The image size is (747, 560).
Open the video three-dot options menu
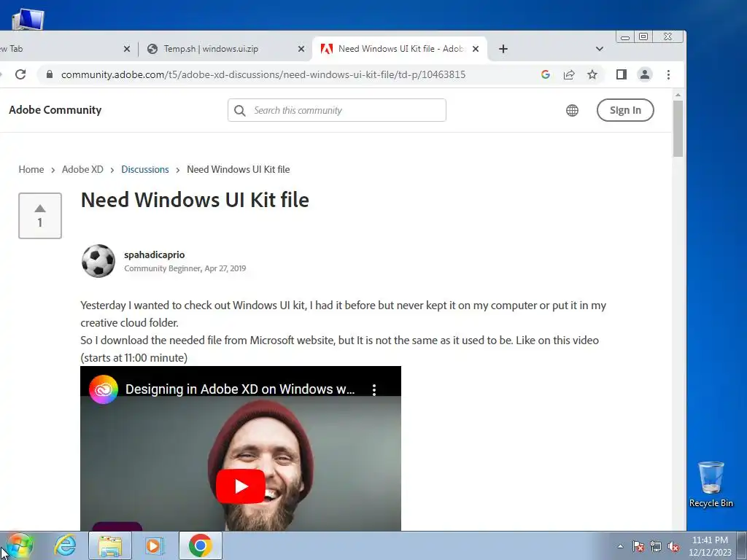point(374,390)
